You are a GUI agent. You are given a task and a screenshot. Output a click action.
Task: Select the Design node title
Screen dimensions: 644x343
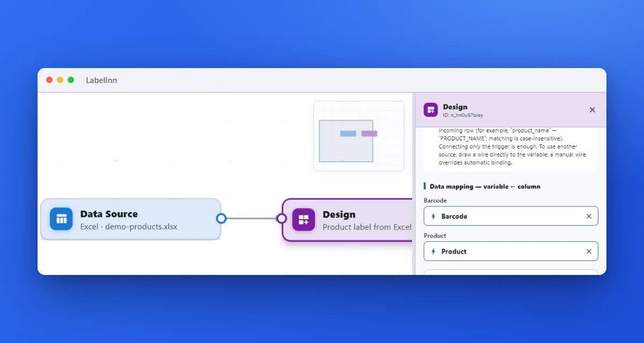(x=339, y=214)
